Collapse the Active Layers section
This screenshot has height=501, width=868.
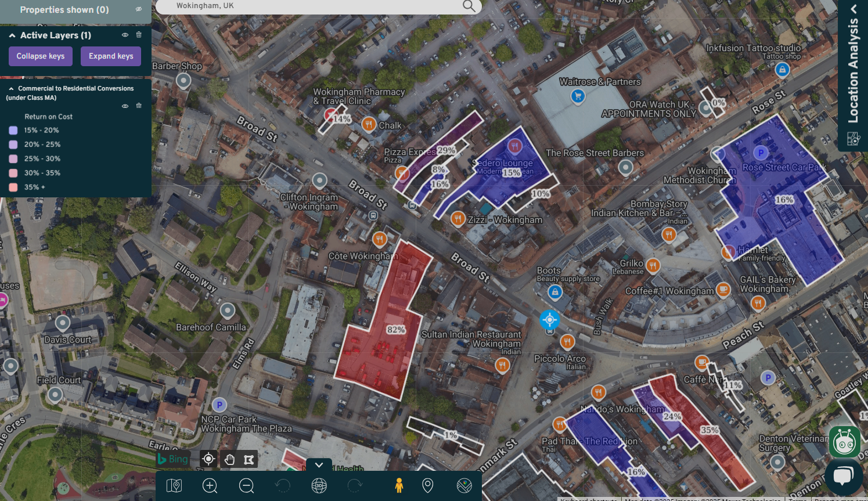click(12, 35)
